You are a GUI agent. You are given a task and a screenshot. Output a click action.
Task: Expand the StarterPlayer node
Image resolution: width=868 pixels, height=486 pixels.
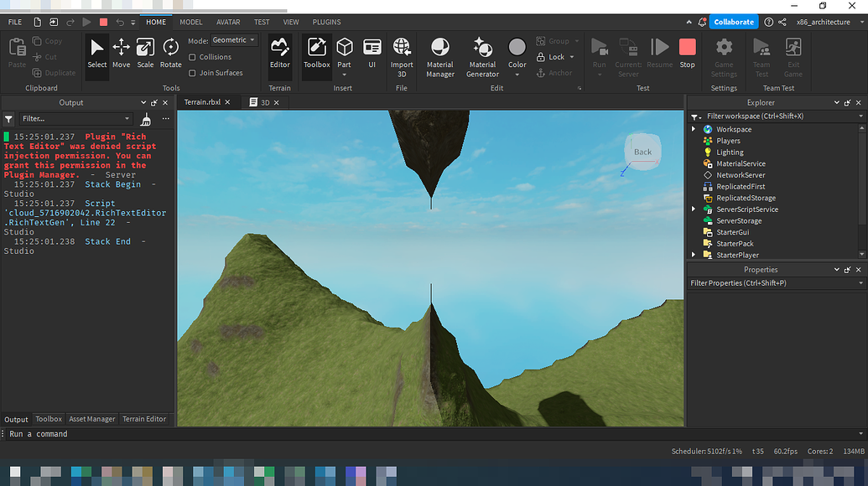click(x=693, y=255)
